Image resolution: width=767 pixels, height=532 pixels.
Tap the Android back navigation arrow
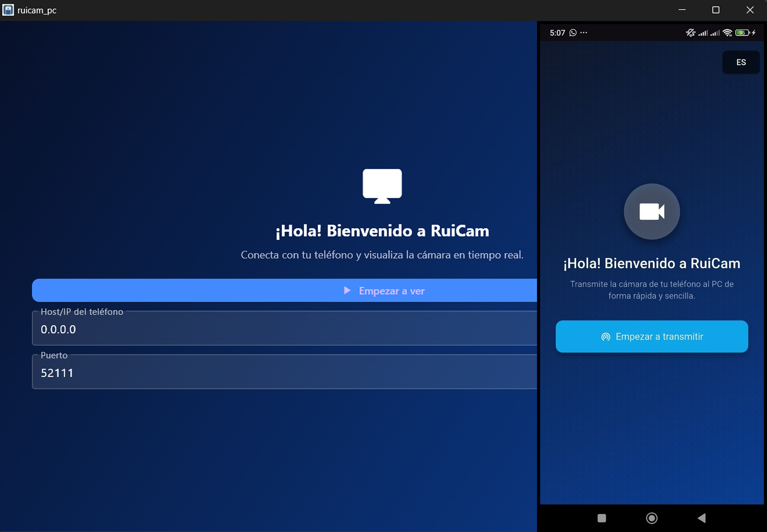click(702, 518)
